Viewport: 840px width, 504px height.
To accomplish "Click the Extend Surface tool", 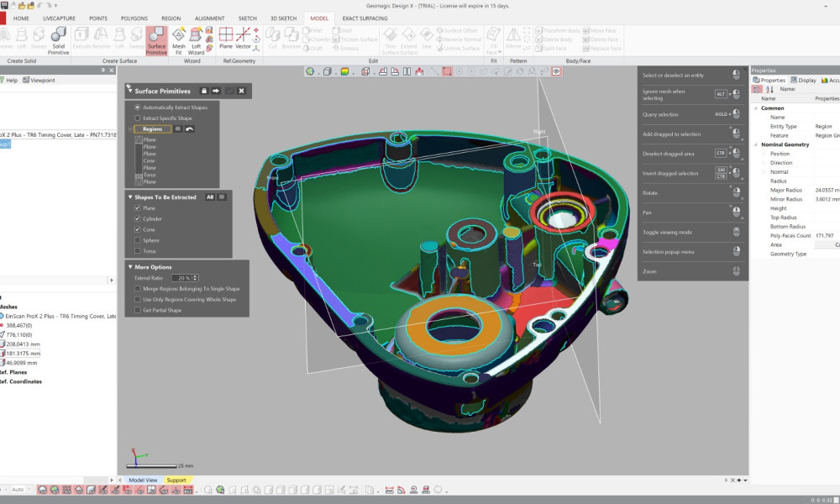I will [409, 40].
